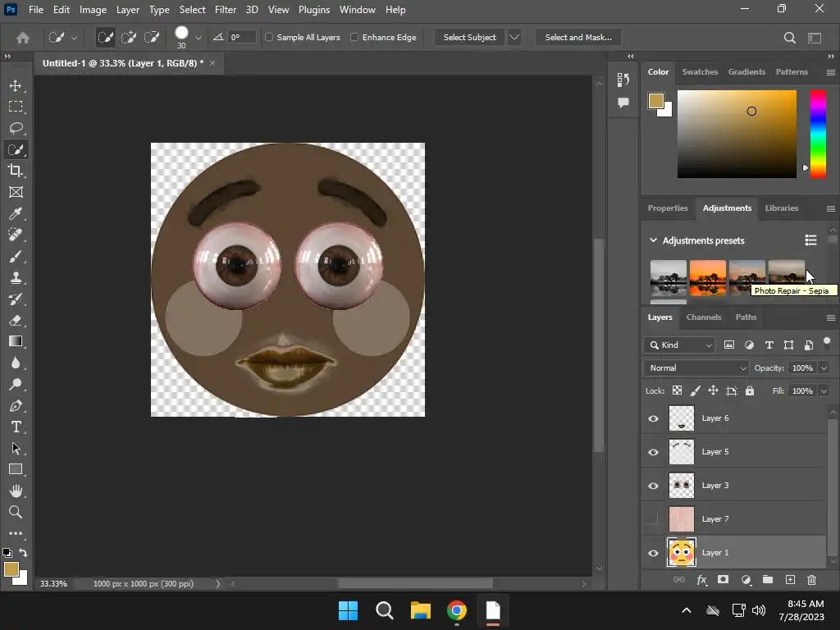Select the Eyedropper tool
The height and width of the screenshot is (630, 840).
pos(16,213)
